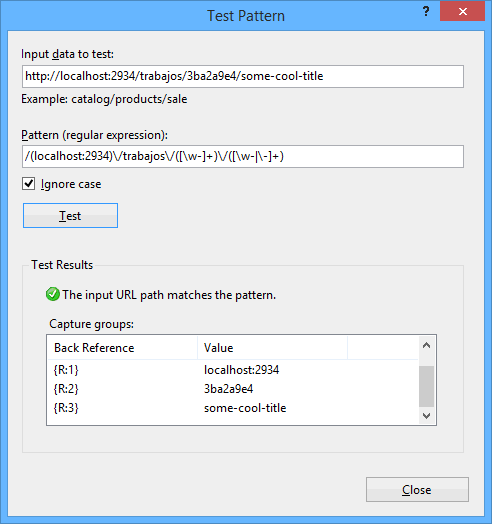This screenshot has height=524, width=493.
Task: Click the 3ba2a9e4 value cell
Action: [x=229, y=389]
